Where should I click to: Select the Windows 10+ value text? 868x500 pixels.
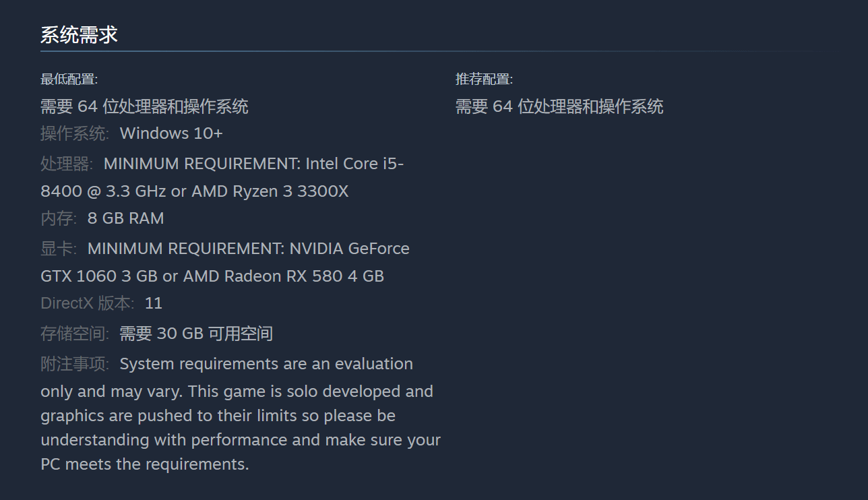[171, 133]
